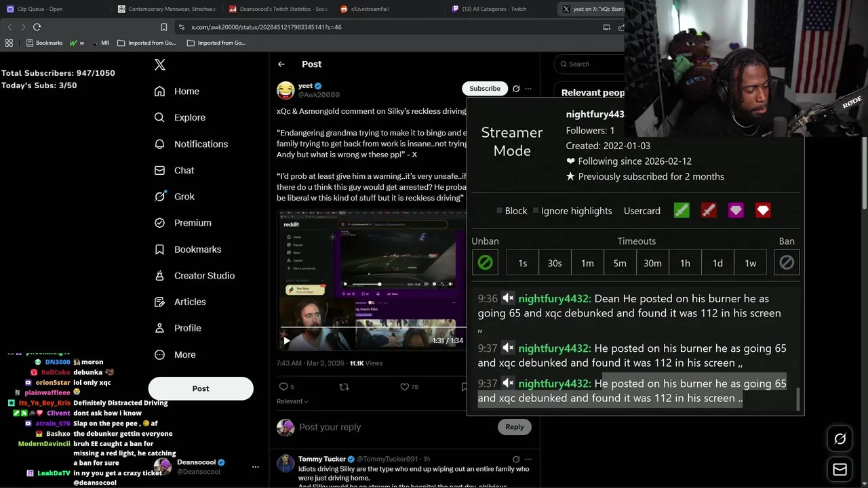Click the X logo in sidebar
Screen dimensions: 868x488
pyautogui.click(x=160, y=64)
